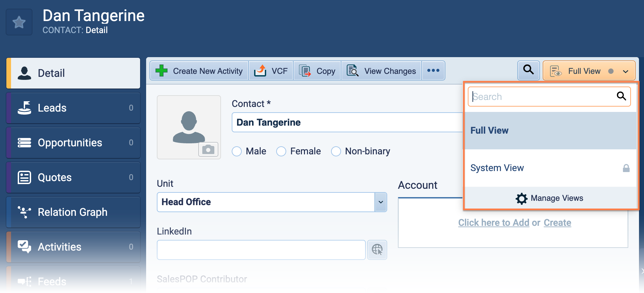Expand the Unit dropdown arrow

coord(381,202)
